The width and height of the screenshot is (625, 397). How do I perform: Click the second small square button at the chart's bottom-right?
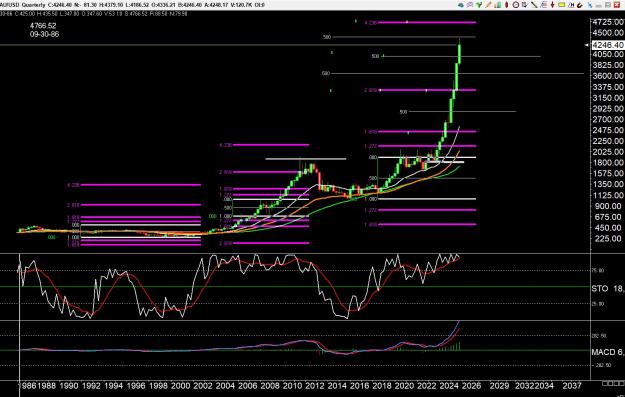coord(610,383)
